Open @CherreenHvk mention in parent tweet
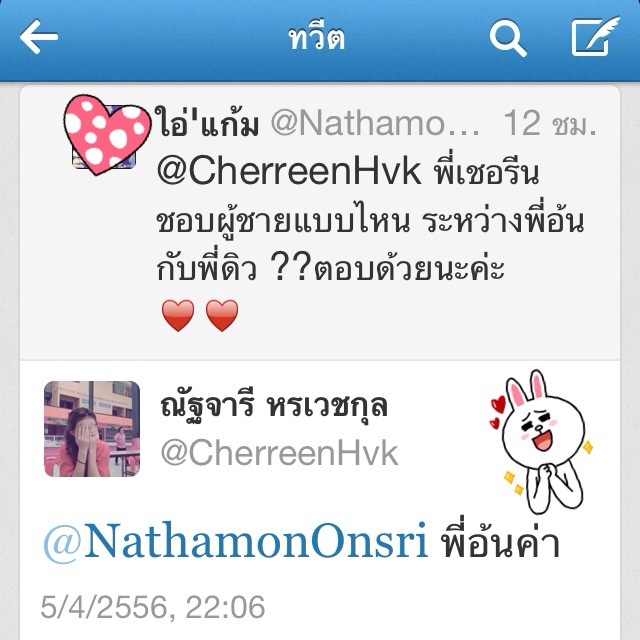 point(289,171)
